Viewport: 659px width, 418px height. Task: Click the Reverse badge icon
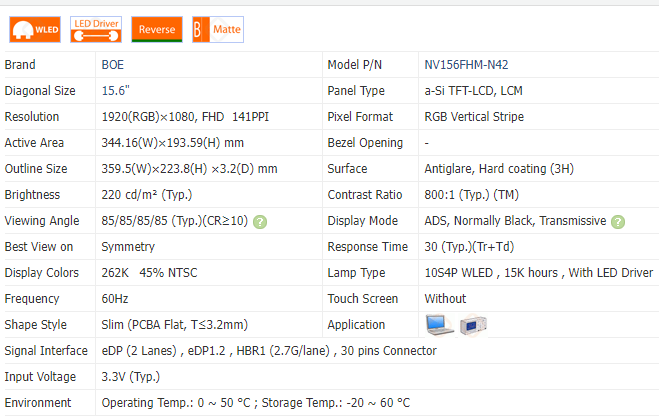click(157, 29)
